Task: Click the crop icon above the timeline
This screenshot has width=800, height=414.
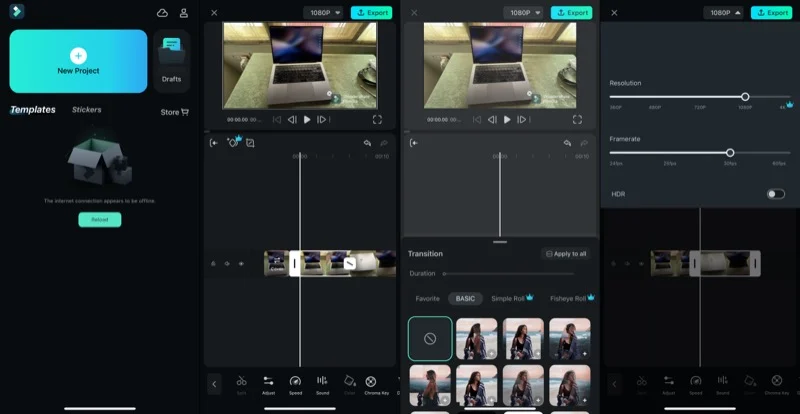Action: click(250, 143)
